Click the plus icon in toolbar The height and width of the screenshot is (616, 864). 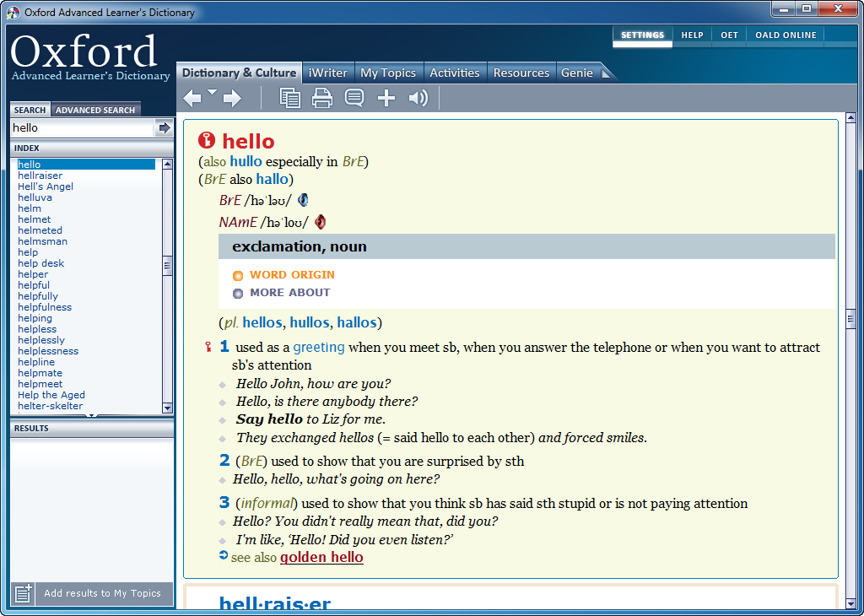point(386,99)
